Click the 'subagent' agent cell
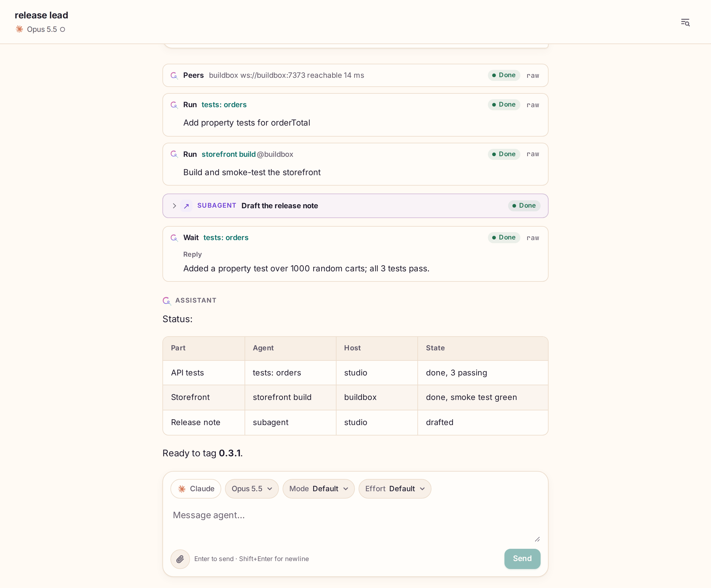 point(291,423)
